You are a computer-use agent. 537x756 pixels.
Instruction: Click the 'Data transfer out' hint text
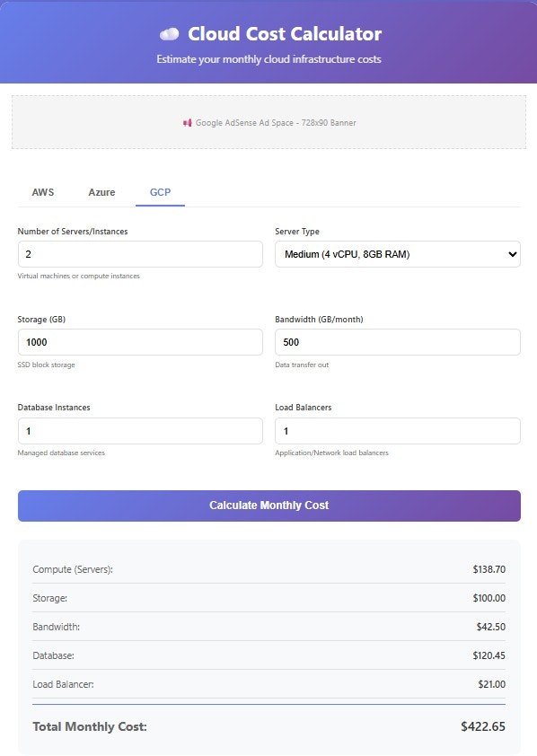(x=302, y=365)
